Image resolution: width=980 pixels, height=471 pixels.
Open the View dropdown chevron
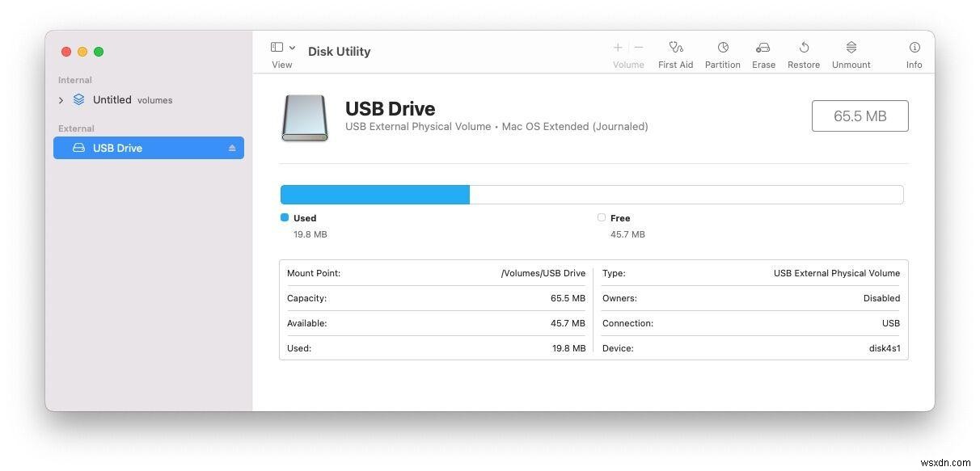292,48
